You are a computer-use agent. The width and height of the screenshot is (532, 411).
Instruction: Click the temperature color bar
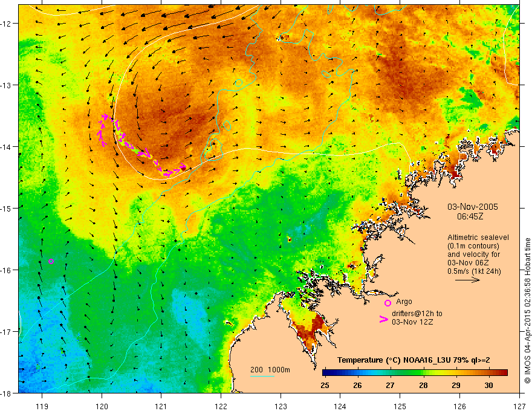coord(415,373)
